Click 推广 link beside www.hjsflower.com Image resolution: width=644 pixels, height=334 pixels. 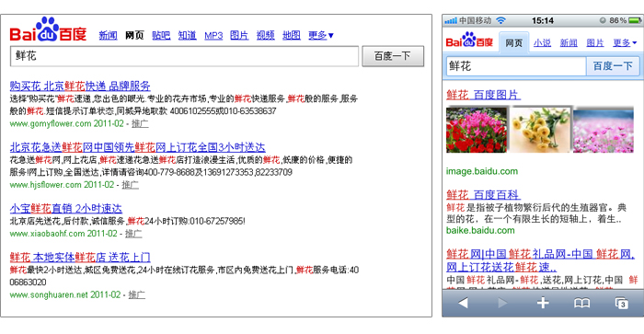pyautogui.click(x=131, y=185)
